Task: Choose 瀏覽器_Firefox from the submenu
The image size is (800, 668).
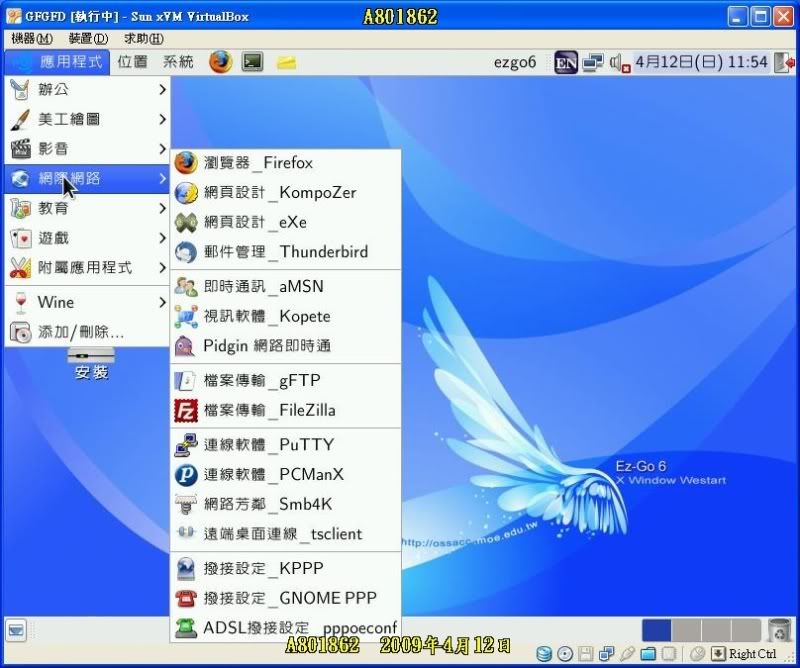Action: tap(285, 163)
